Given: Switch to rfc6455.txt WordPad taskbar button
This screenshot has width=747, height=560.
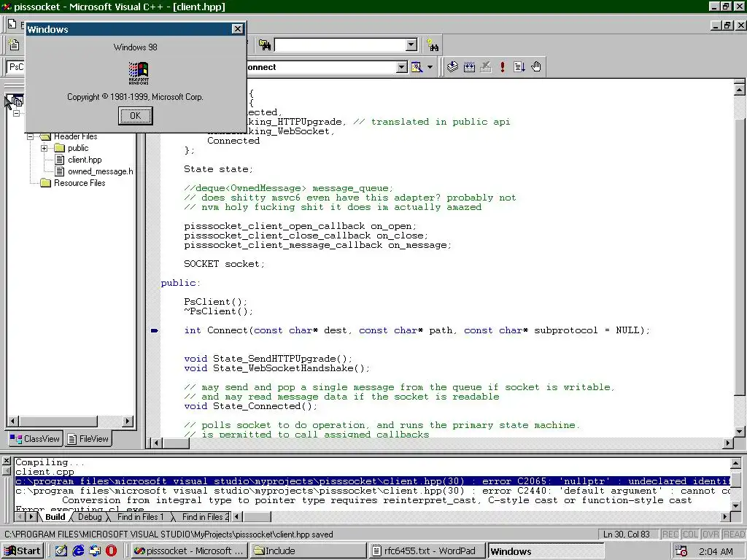Looking at the screenshot, I should click(427, 551).
